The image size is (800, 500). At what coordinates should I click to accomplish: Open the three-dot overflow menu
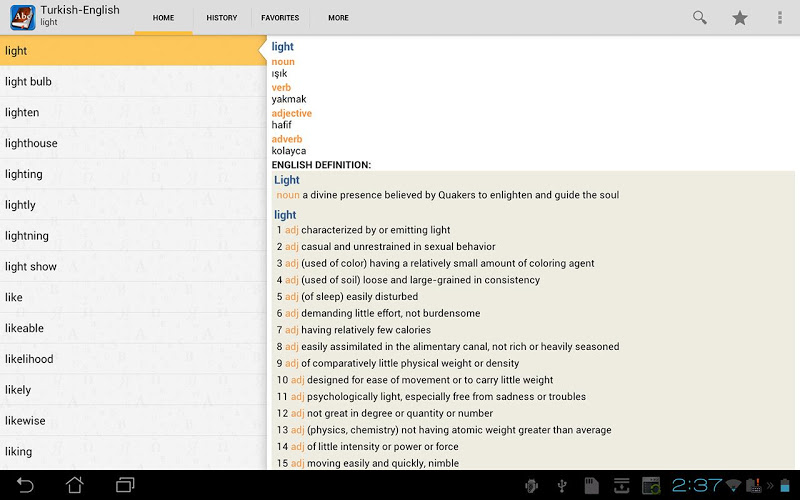(780, 18)
